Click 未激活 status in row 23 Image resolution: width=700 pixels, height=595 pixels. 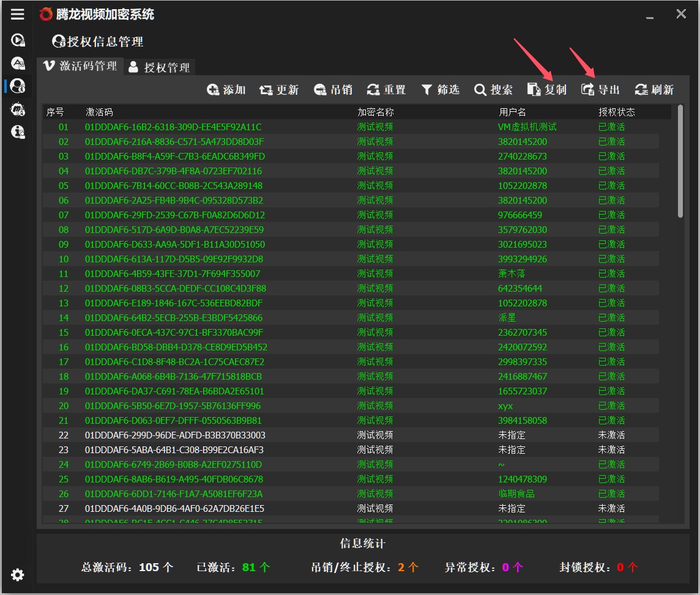coord(612,450)
